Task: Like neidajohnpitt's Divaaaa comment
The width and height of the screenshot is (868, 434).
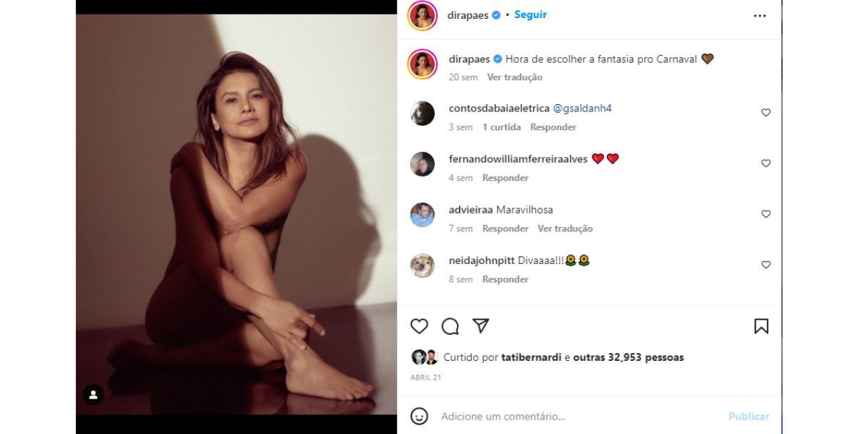Action: point(766,265)
